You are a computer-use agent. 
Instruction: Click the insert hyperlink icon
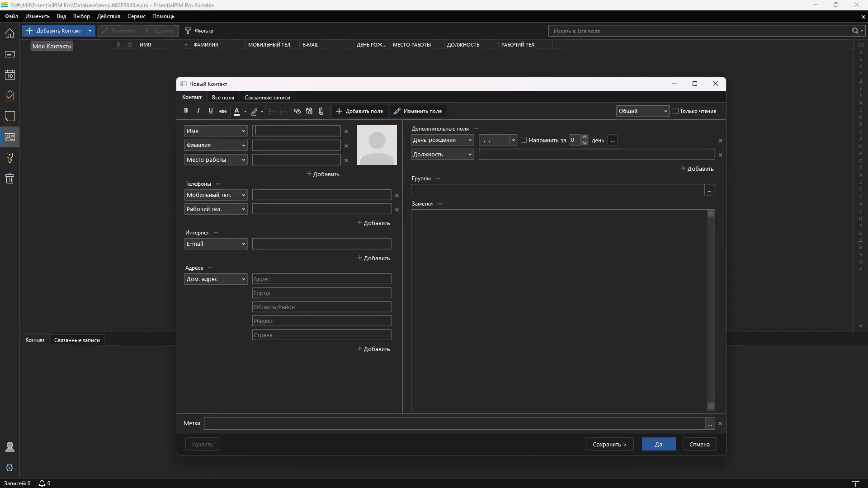click(297, 111)
